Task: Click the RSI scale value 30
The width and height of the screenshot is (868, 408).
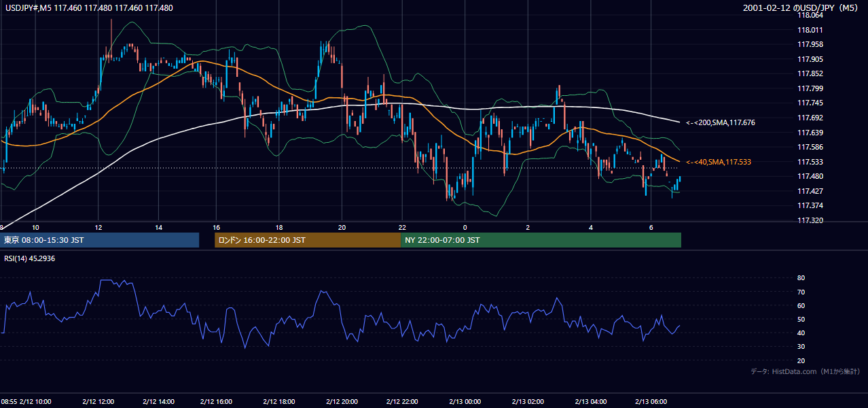Action: tap(801, 347)
